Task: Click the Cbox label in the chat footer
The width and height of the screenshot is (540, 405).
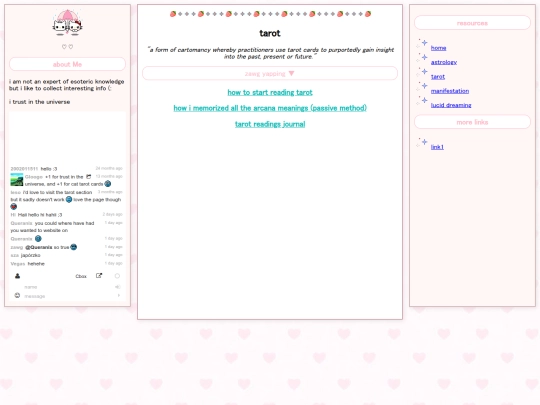Action: coord(81,276)
